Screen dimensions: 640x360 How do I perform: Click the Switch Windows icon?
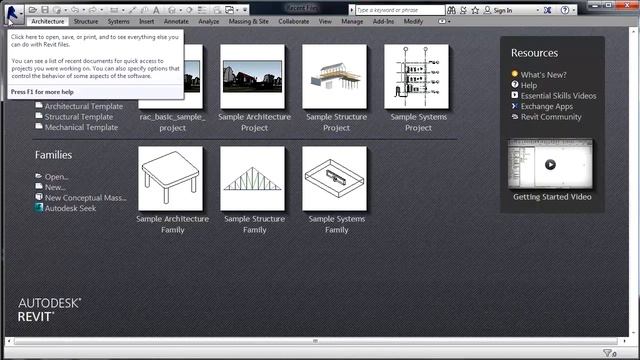(x=230, y=10)
